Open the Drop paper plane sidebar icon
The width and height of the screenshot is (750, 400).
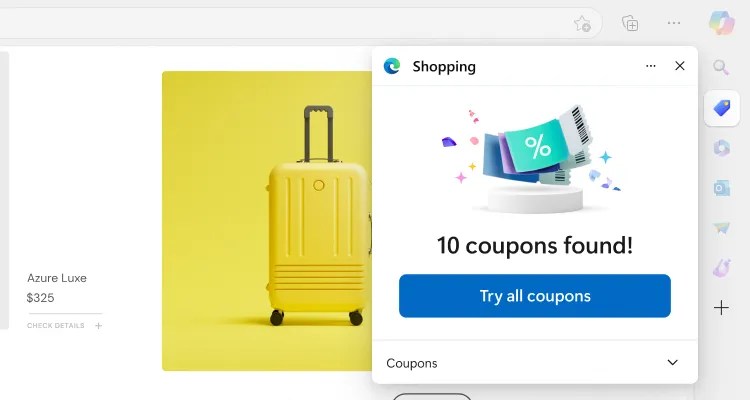point(721,228)
